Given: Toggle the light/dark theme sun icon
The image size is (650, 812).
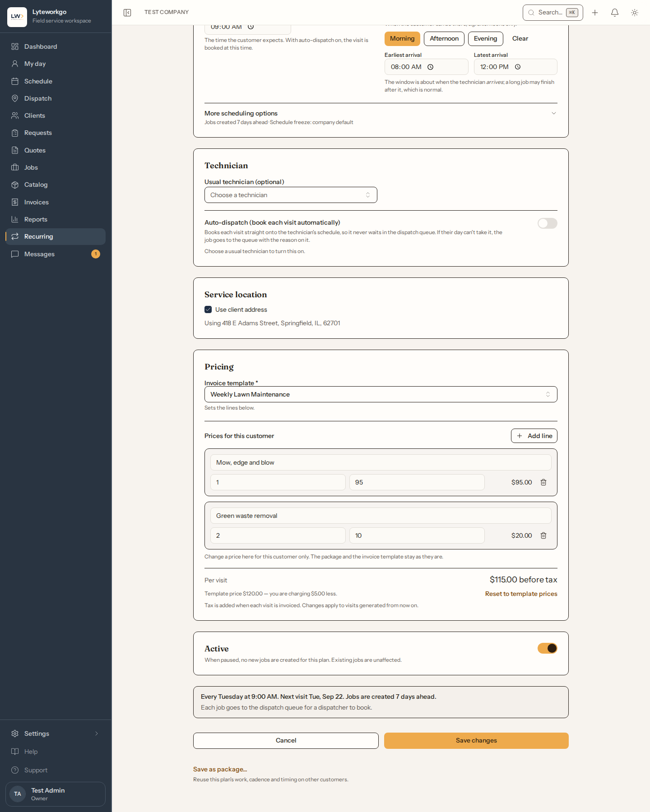Looking at the screenshot, I should click(x=635, y=13).
